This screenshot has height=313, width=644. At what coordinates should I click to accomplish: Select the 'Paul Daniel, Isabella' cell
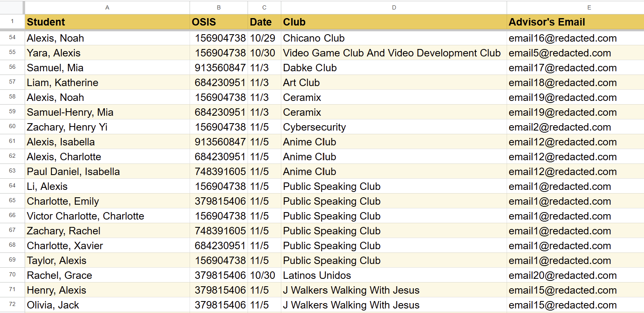107,171
